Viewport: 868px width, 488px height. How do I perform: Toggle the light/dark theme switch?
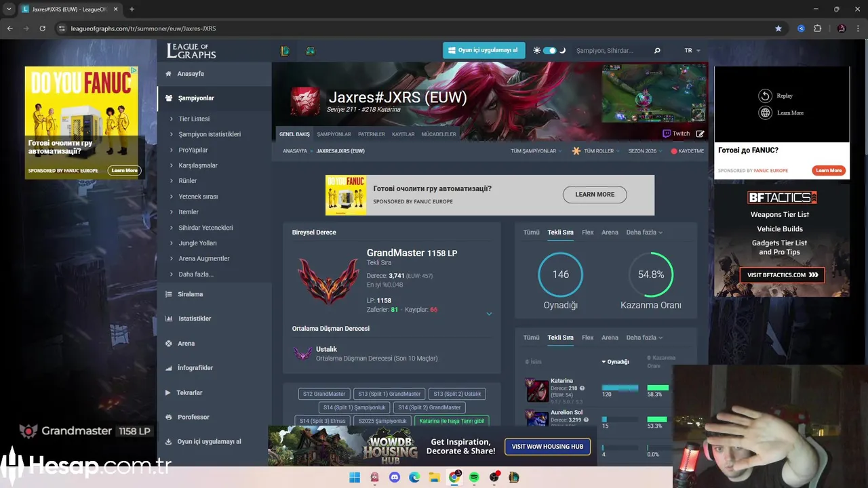coord(549,51)
